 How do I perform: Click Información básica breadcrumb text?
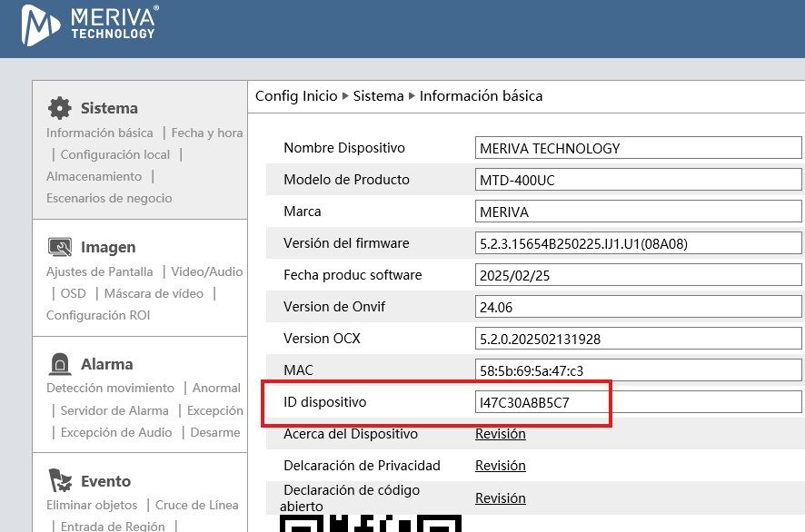[481, 96]
